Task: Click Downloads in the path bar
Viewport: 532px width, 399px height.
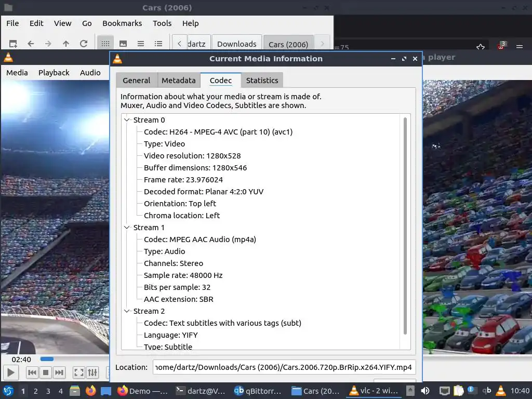Action: point(237,44)
